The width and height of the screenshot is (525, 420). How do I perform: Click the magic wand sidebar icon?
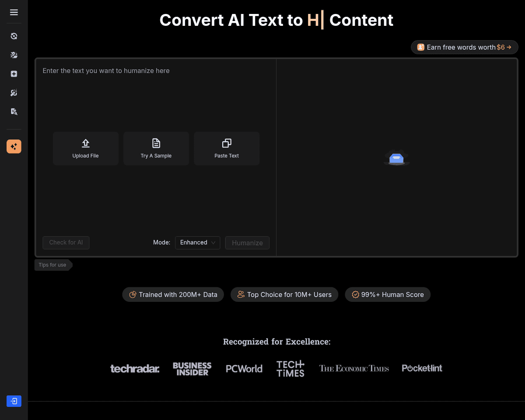[x=14, y=93]
